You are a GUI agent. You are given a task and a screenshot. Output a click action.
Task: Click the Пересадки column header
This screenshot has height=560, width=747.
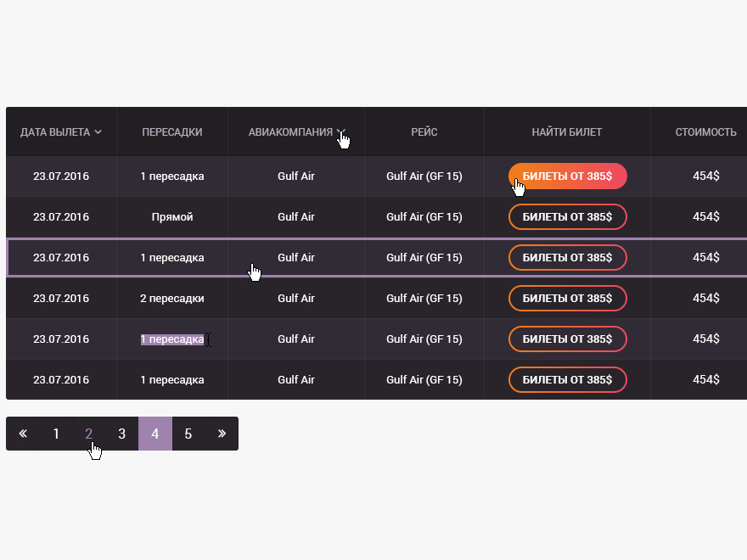172,132
